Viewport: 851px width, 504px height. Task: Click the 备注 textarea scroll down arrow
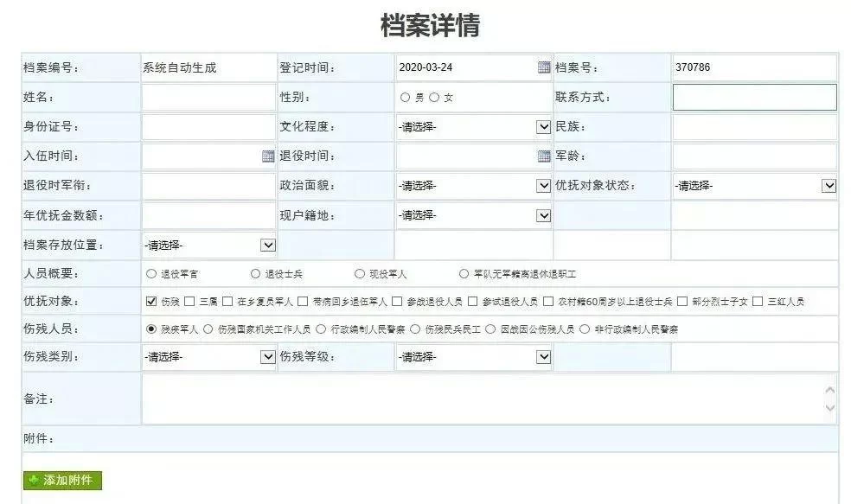click(830, 408)
